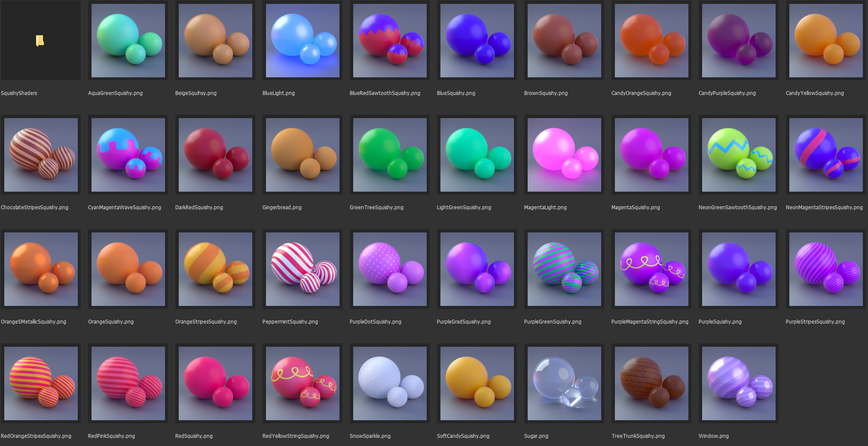
Task: Click the PurpleDotSquishy.png file name
Action: point(376,322)
